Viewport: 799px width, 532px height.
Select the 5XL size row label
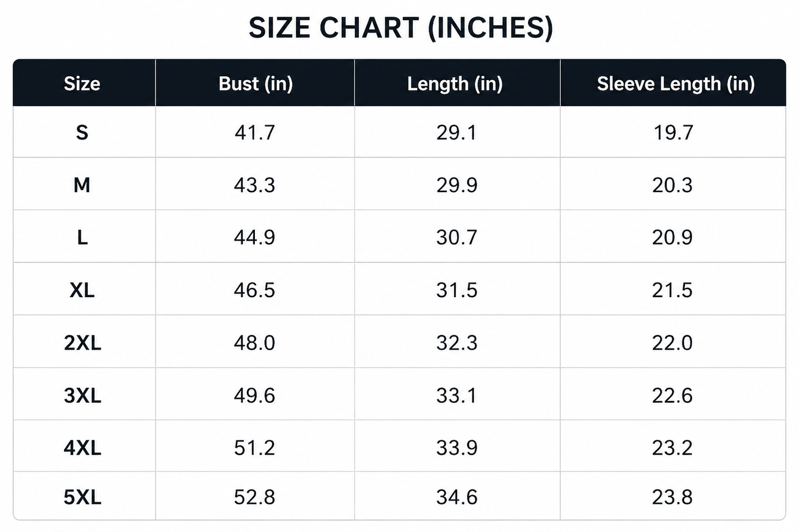coord(82,497)
